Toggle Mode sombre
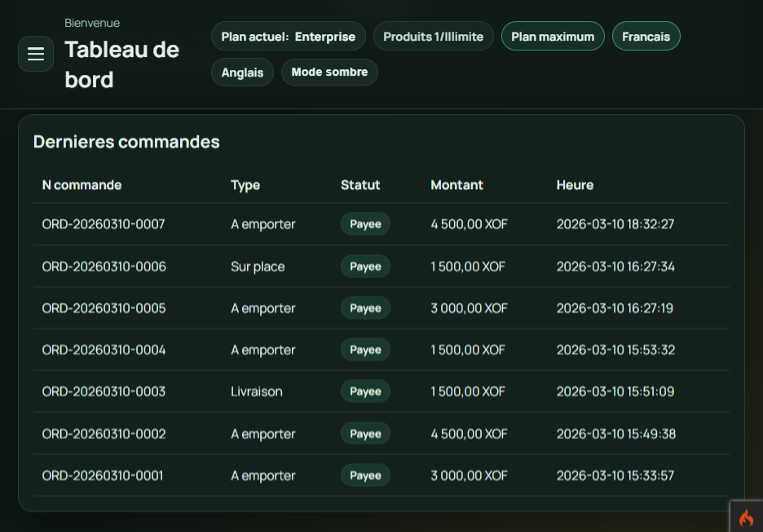 tap(329, 72)
